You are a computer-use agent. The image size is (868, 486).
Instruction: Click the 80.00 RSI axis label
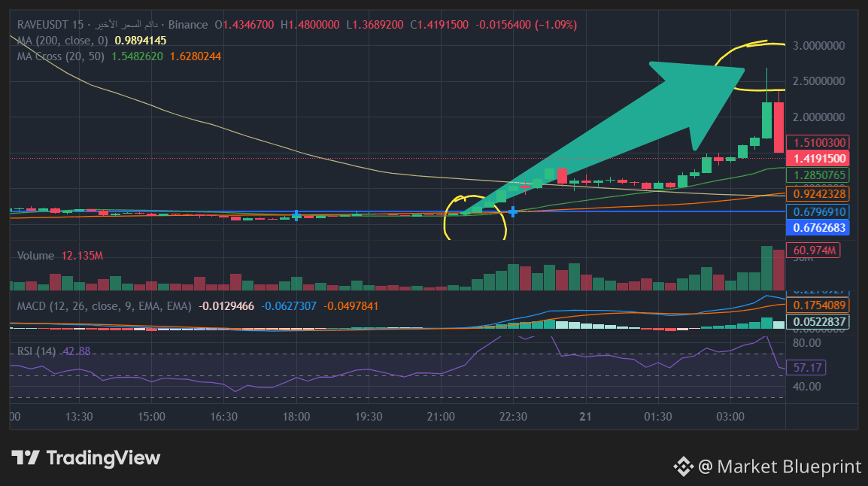[x=806, y=343]
